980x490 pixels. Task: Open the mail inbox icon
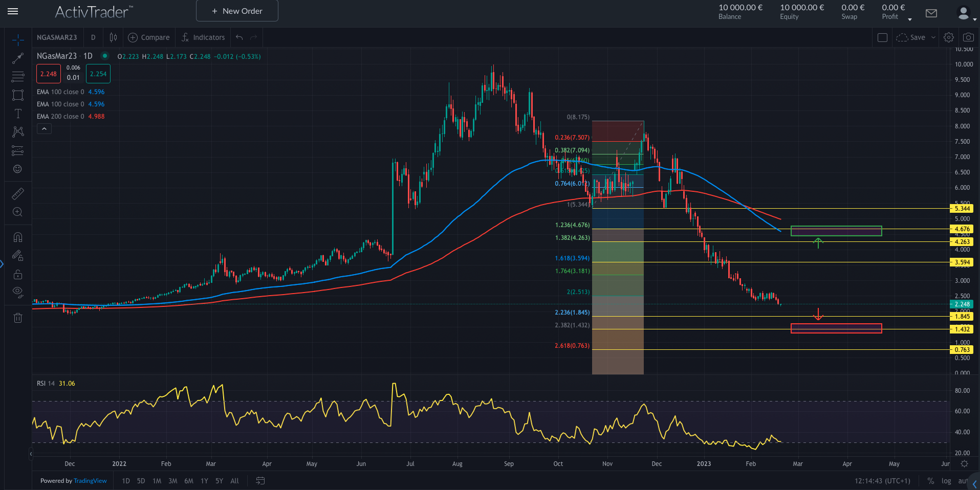point(931,13)
